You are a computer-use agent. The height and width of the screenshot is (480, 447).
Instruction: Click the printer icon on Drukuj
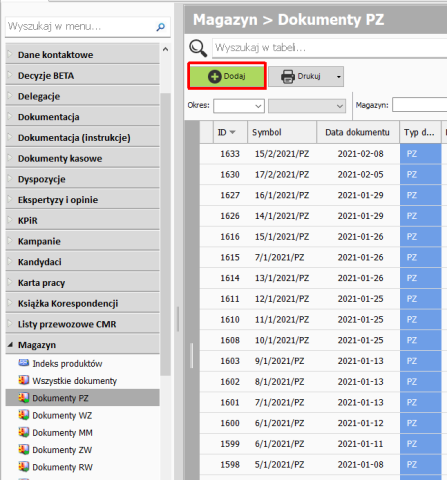[x=288, y=76]
